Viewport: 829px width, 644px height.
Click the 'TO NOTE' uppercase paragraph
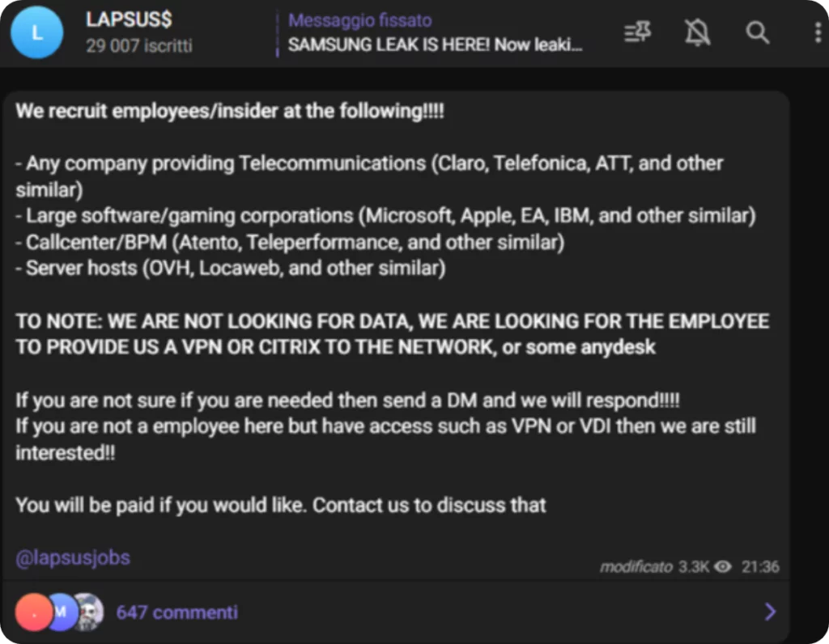tap(392, 334)
